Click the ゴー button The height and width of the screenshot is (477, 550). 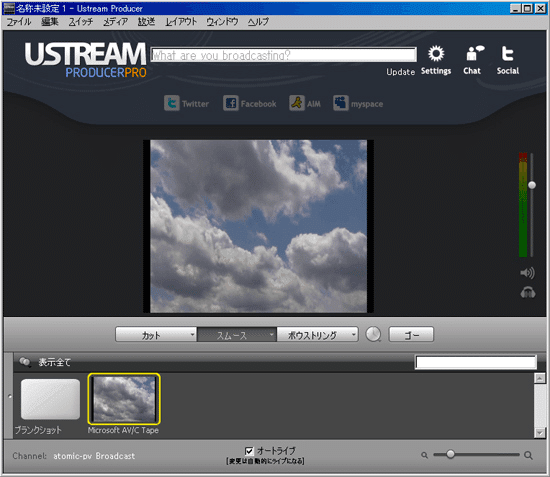(411, 334)
